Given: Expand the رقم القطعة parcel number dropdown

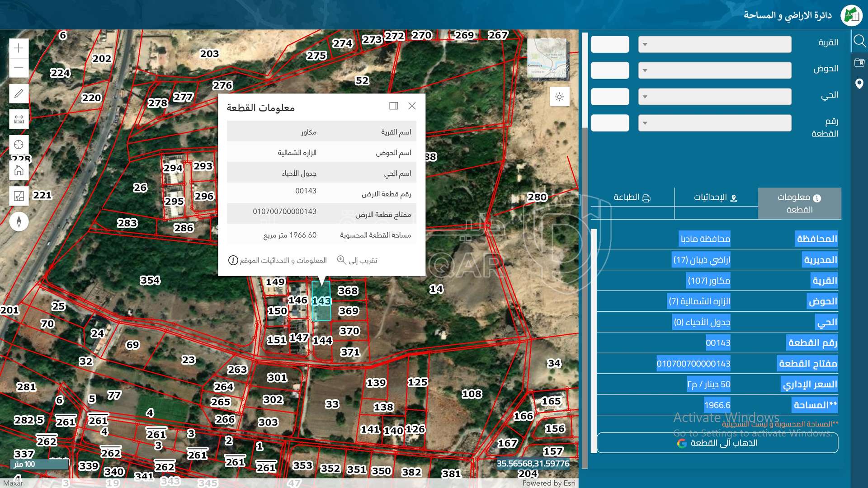Looking at the screenshot, I should 714,123.
